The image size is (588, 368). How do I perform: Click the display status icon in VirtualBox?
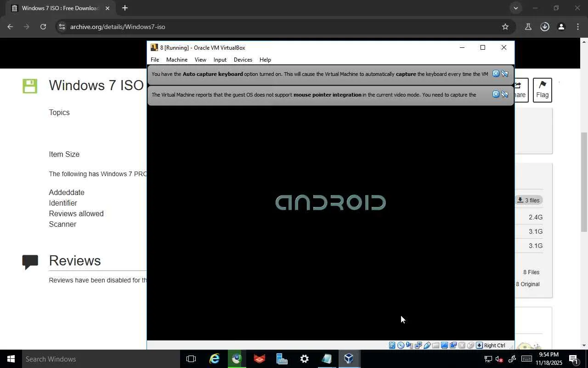(445, 345)
